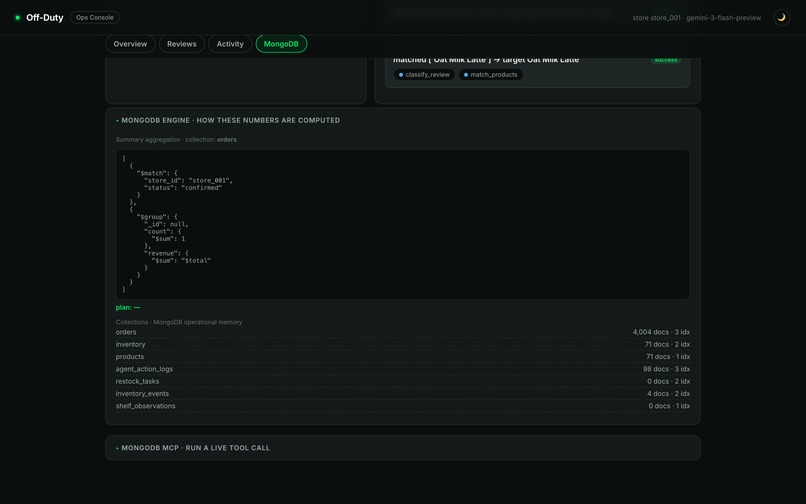Click the aggregation pipeline code block

pyautogui.click(x=402, y=224)
